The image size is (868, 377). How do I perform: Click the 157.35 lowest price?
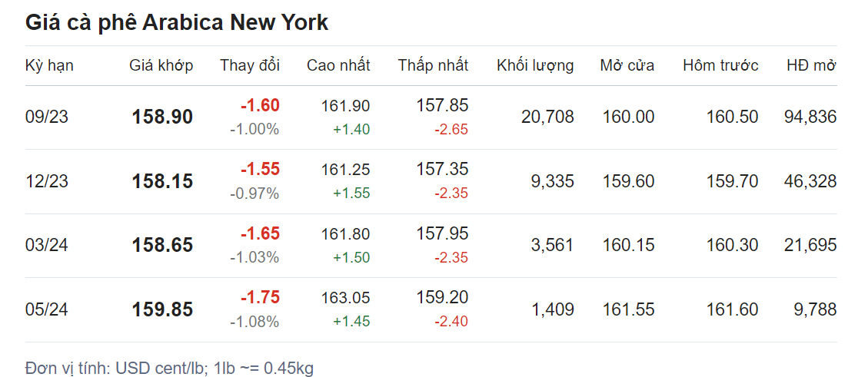442,170
